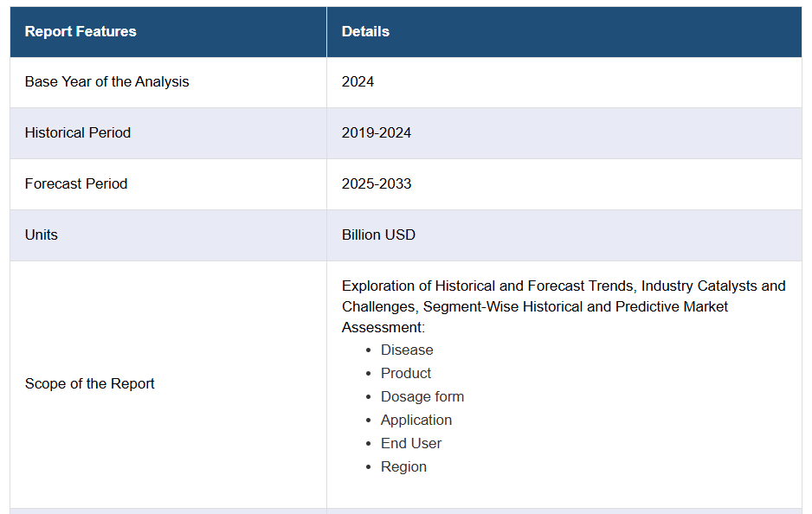
Task: Select the Application bullet item
Action: tap(416, 421)
